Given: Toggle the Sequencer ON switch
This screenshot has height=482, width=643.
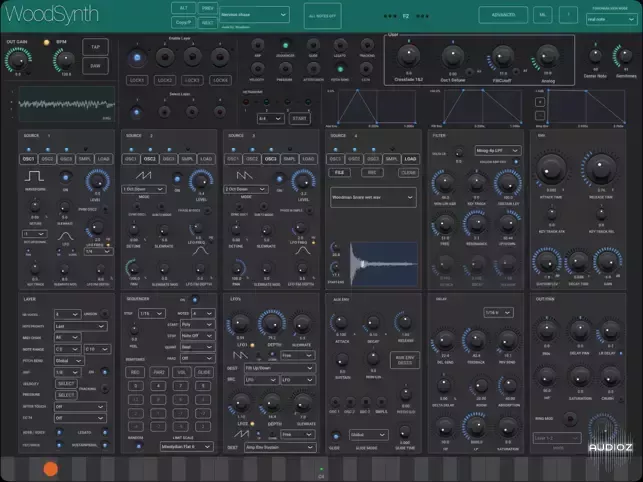Looking at the screenshot, I should click(195, 299).
